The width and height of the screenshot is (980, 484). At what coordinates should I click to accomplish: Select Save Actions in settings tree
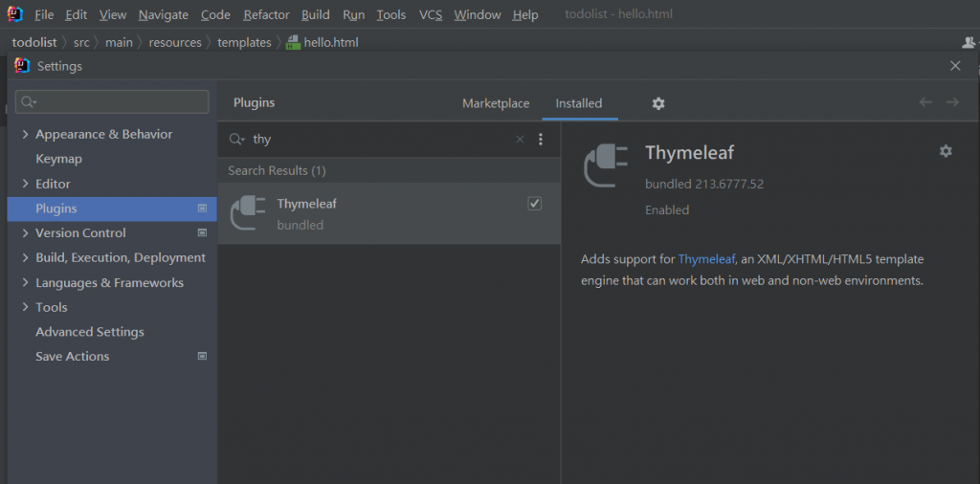pos(73,356)
